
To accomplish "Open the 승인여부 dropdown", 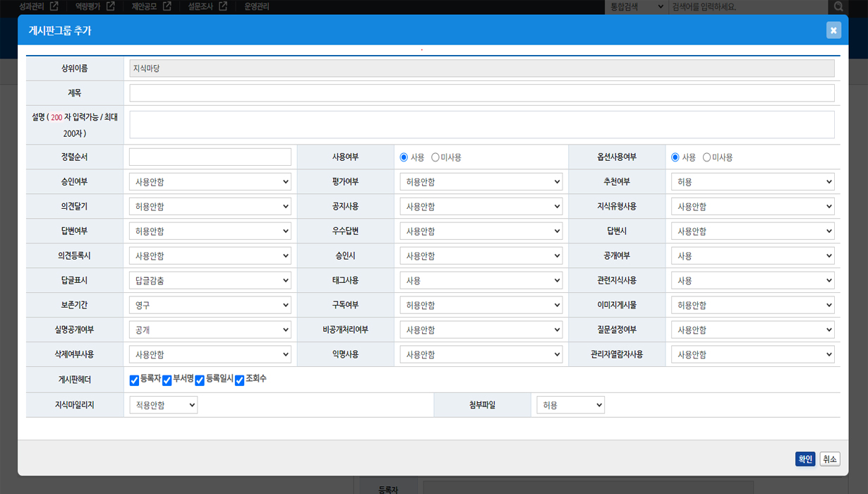I will pyautogui.click(x=210, y=182).
